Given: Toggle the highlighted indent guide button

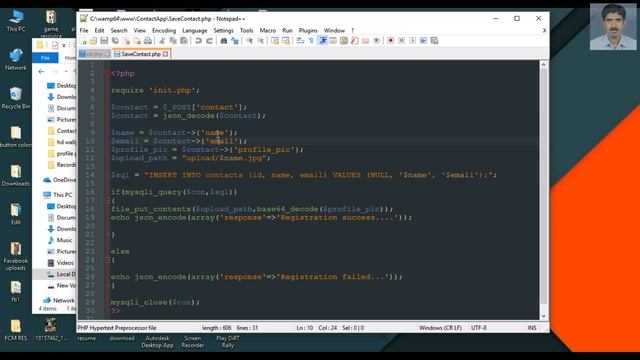Looking at the screenshot, I should point(322,41).
